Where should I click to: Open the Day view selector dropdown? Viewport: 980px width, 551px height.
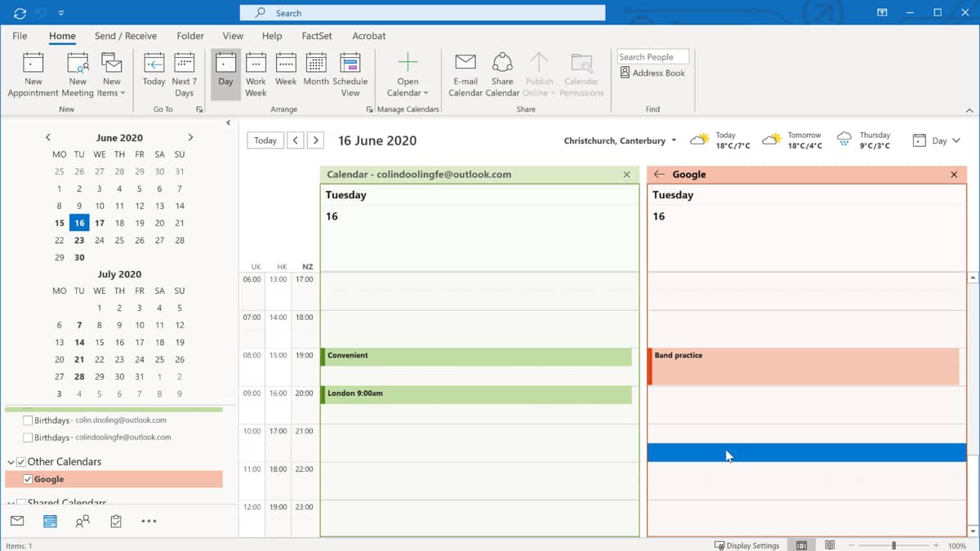[x=937, y=140]
